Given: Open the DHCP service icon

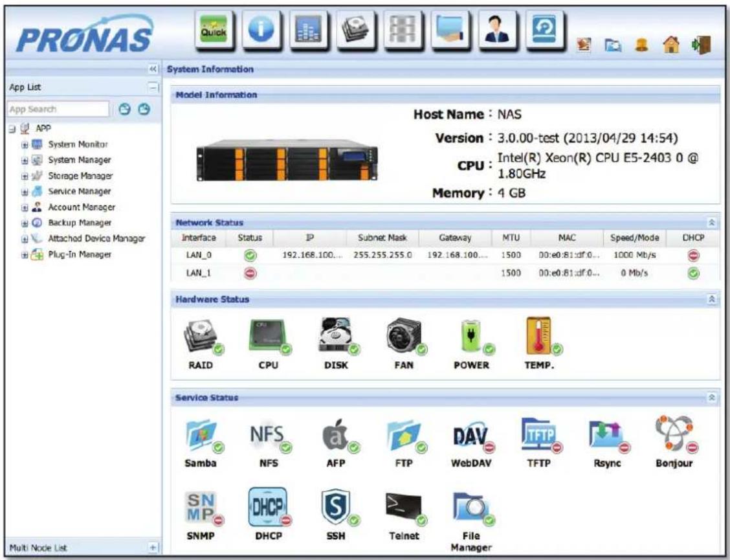Looking at the screenshot, I should [269, 508].
